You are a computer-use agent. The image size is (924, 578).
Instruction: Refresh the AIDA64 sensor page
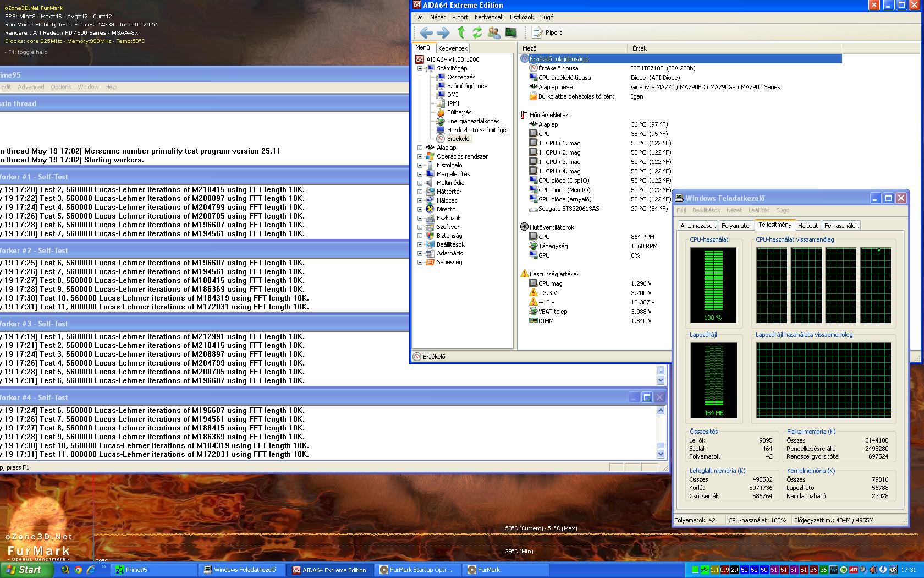(477, 32)
